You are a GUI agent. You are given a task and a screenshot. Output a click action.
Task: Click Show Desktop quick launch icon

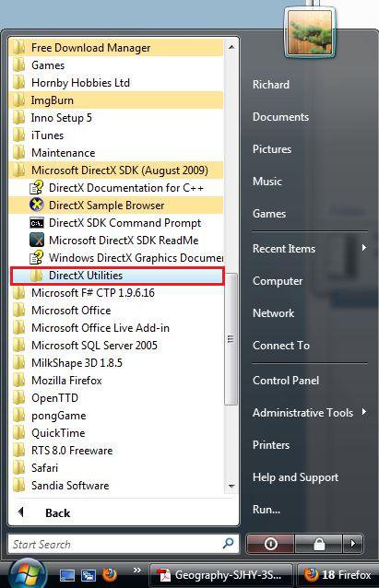[x=67, y=575]
